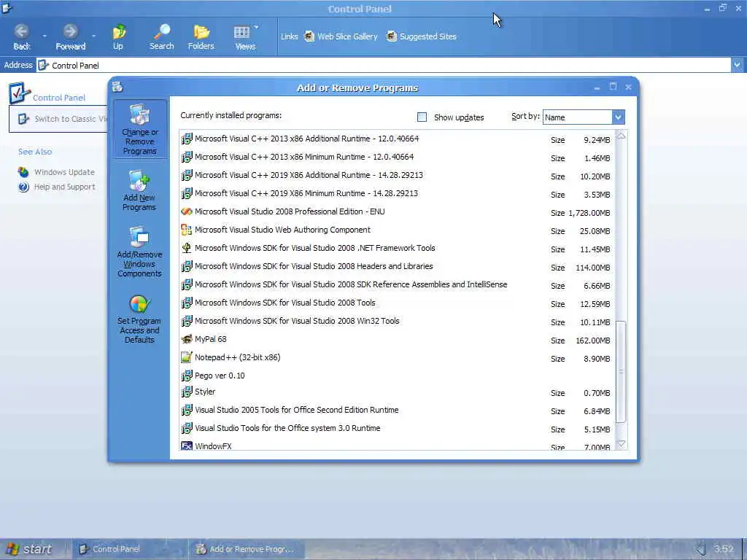This screenshot has height=560, width=747.
Task: Click the system tray clock showing 3:52
Action: pos(724,549)
